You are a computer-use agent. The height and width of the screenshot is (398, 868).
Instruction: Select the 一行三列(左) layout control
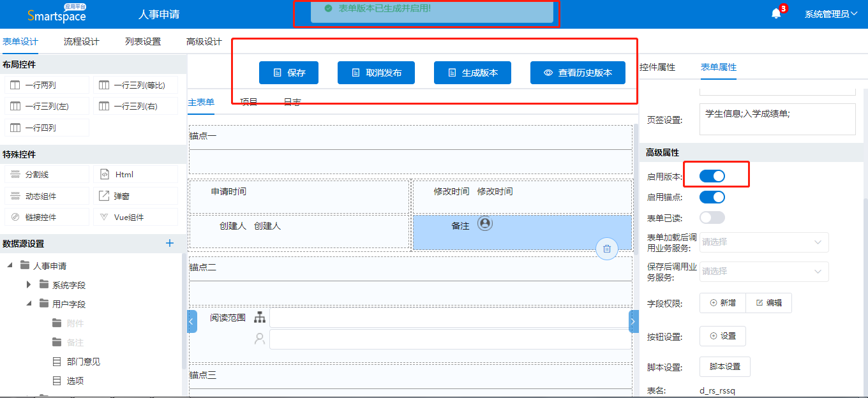coord(47,106)
